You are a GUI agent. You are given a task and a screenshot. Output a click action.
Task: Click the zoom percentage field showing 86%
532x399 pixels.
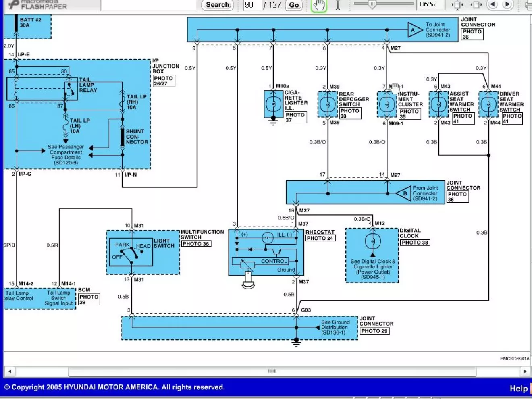[x=430, y=4]
